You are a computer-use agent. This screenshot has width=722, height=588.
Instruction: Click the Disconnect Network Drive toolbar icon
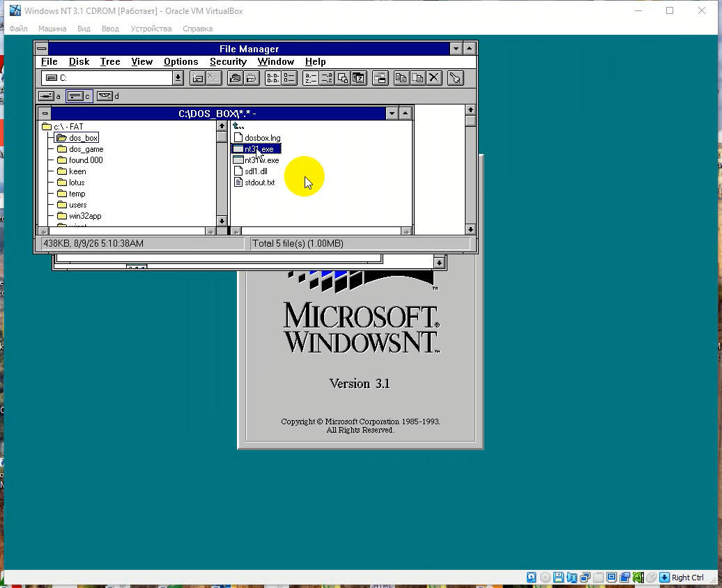click(x=214, y=78)
